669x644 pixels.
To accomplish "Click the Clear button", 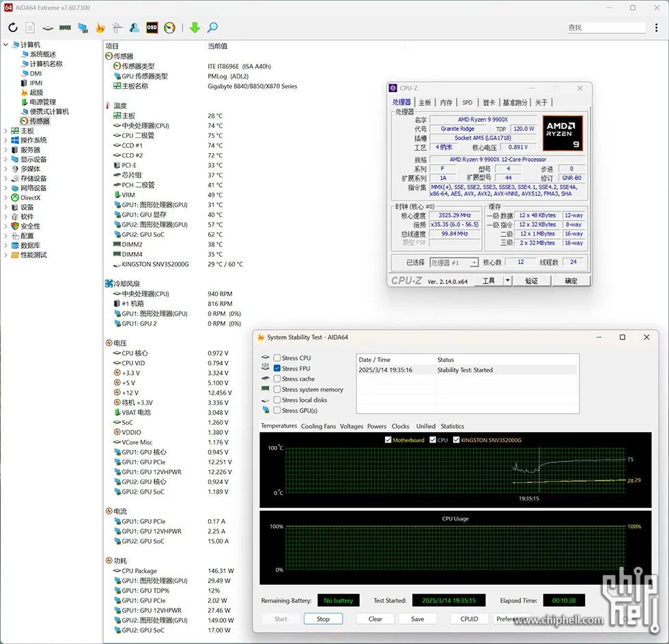I will click(375, 619).
